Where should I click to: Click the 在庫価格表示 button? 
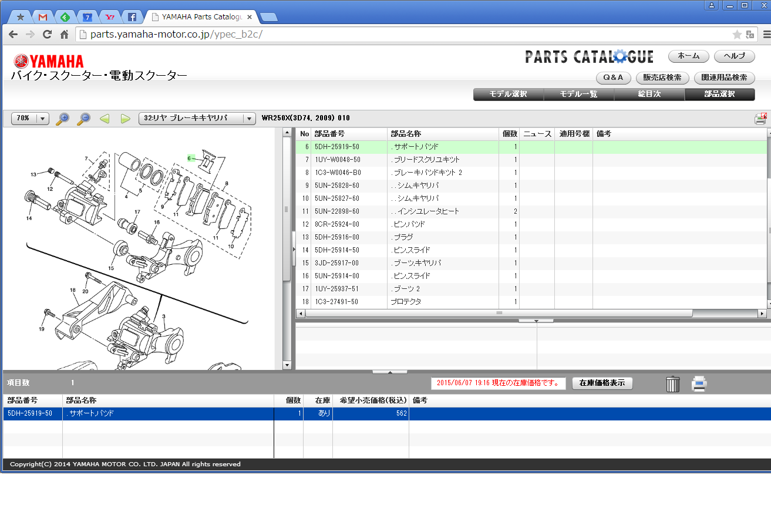coord(602,383)
